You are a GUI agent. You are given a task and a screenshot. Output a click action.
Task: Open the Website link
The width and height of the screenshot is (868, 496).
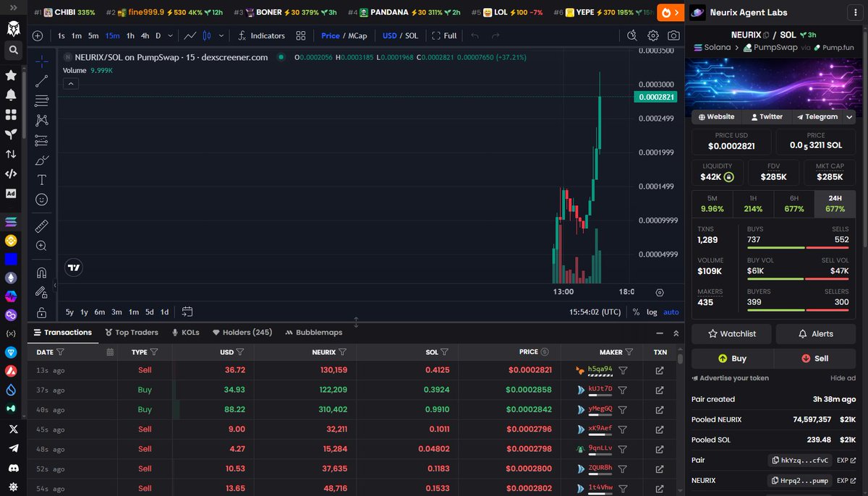point(716,117)
